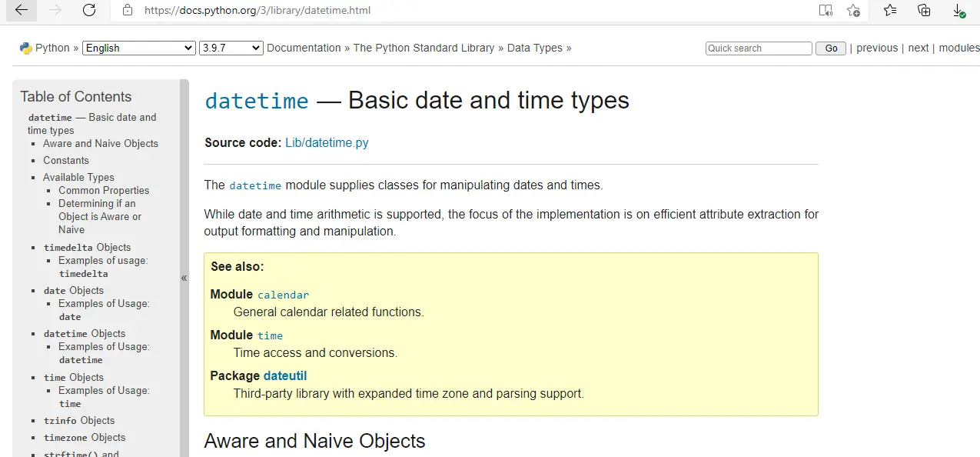Open Examples of Usage: date
Screen dimensions: 980x457
(x=104, y=309)
